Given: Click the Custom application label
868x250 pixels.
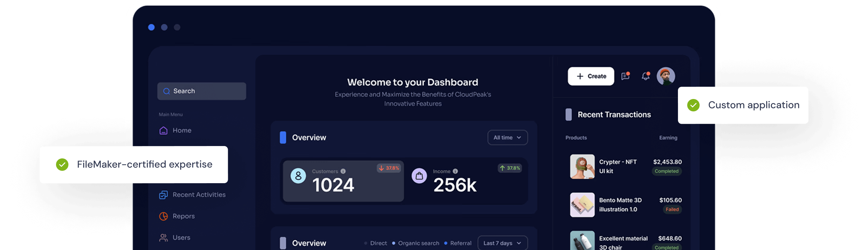Looking at the screenshot, I should click(x=753, y=105).
